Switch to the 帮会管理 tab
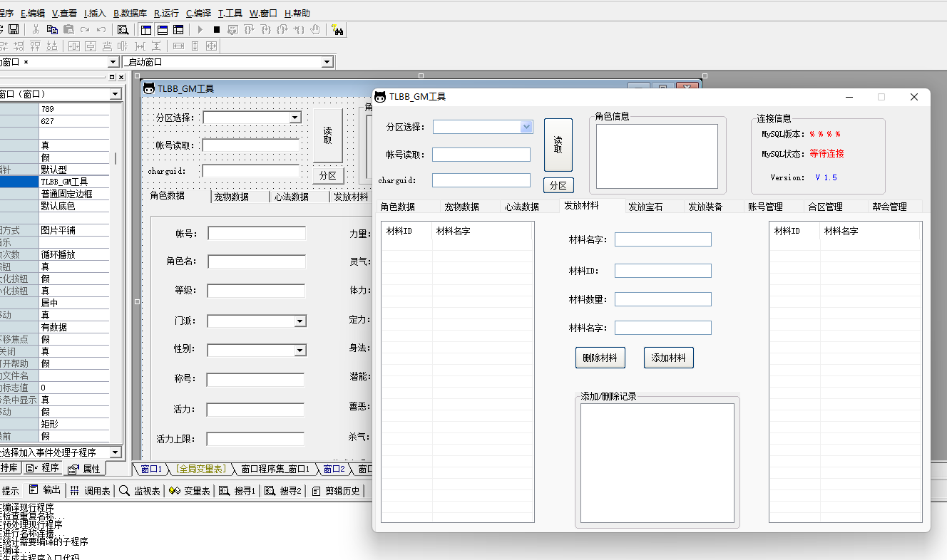The image size is (947, 560). tap(889, 207)
